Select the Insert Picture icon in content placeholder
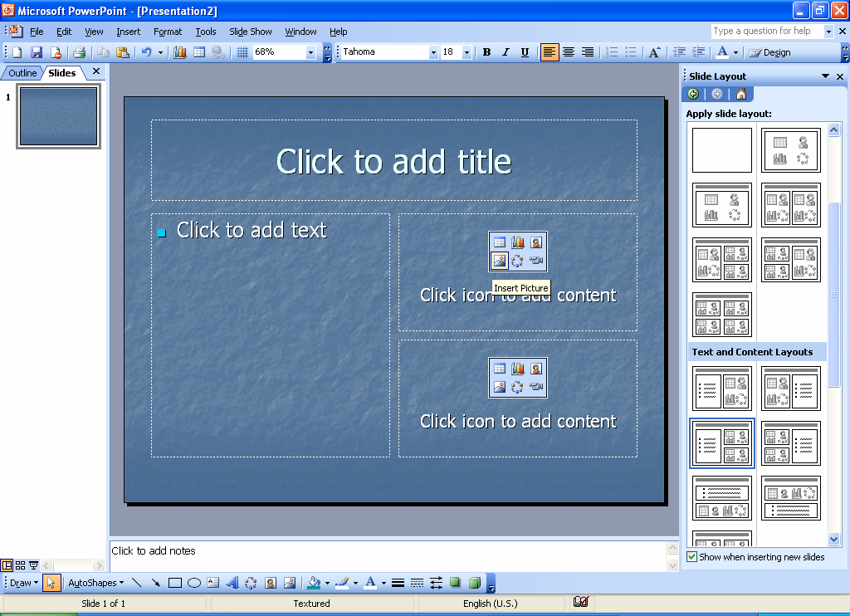Screen dimensions: 850x616 tap(500, 260)
